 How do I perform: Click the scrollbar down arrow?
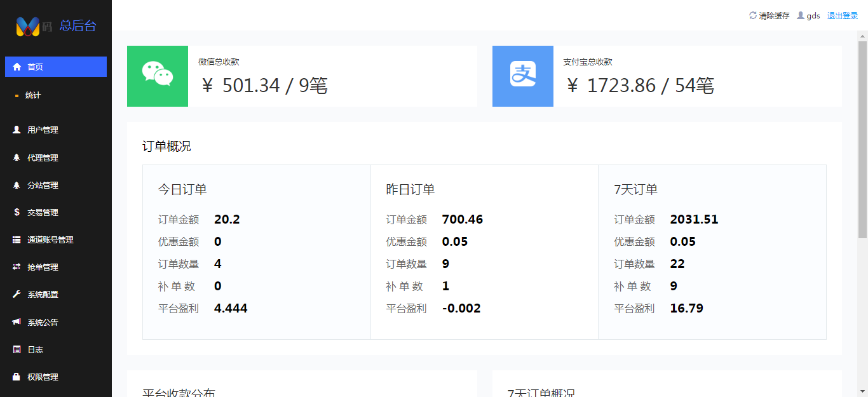[862, 391]
